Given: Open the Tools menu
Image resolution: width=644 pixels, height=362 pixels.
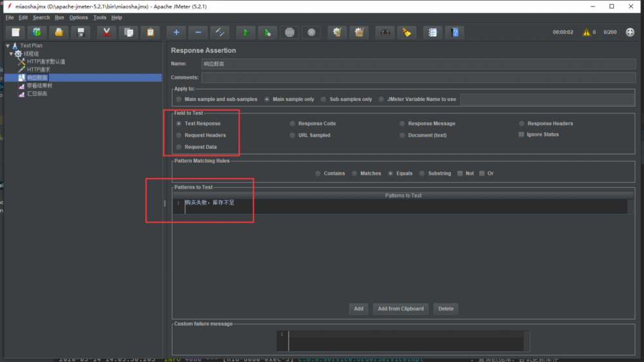Looking at the screenshot, I should [x=99, y=17].
